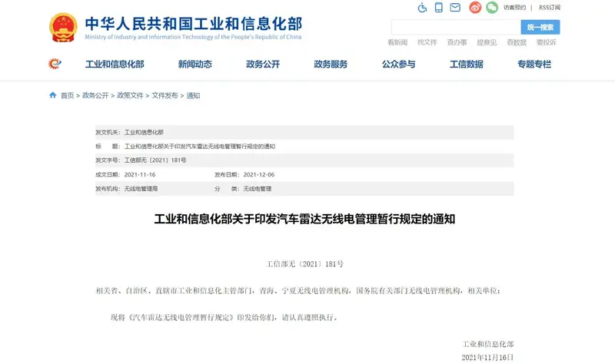Open 公众参与 menu
This screenshot has height=364, width=615.
coord(398,64)
